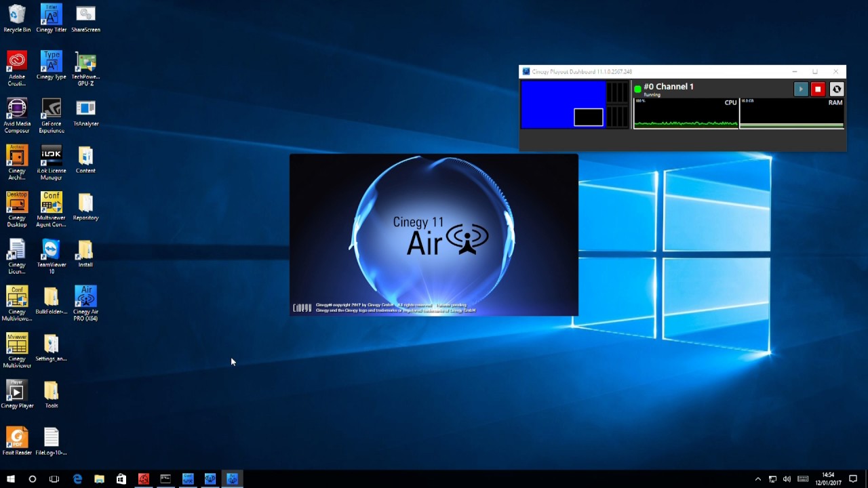868x488 pixels.
Task: Select the BulkFolder desktop folder
Action: tap(52, 301)
